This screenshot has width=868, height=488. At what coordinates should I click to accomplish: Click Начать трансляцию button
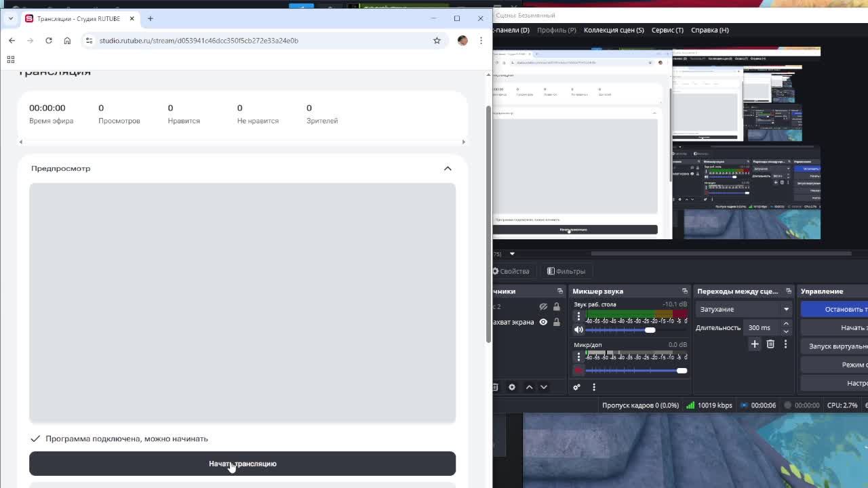point(242,464)
